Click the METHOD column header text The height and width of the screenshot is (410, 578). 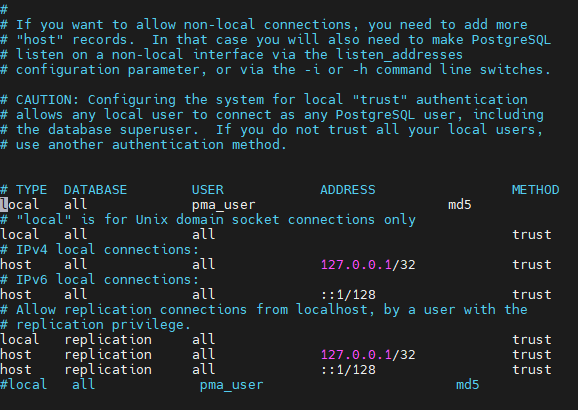click(x=535, y=190)
